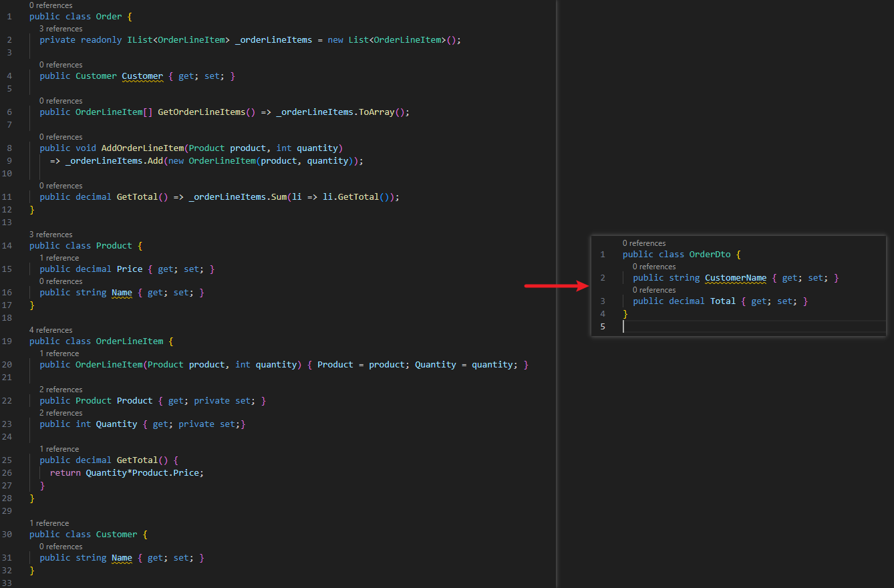Click the ToArray method call

pyautogui.click(x=376, y=112)
